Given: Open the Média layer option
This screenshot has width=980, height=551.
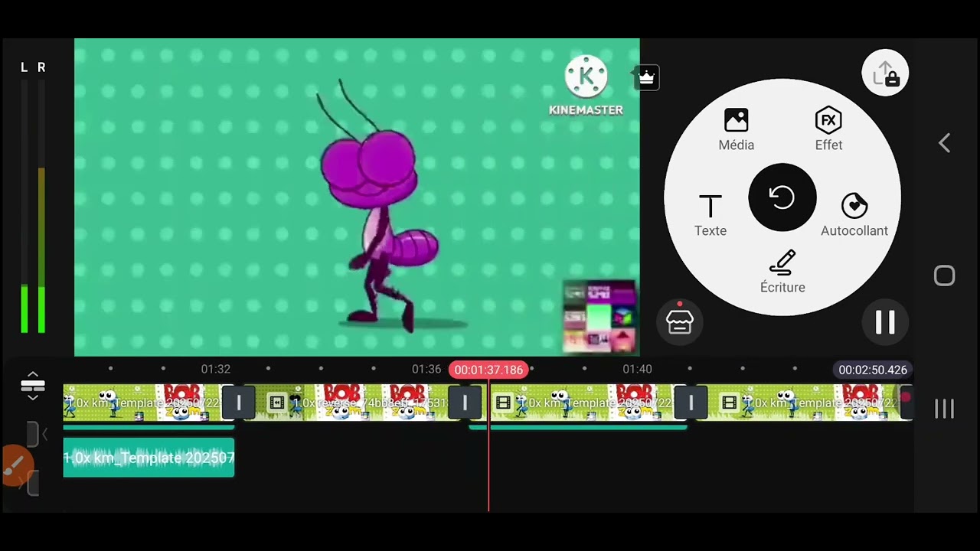Looking at the screenshot, I should pyautogui.click(x=736, y=130).
